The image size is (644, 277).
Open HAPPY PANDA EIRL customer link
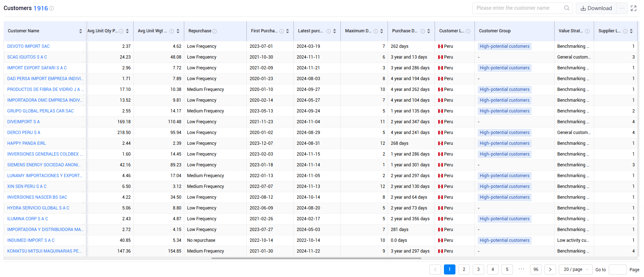click(27, 143)
